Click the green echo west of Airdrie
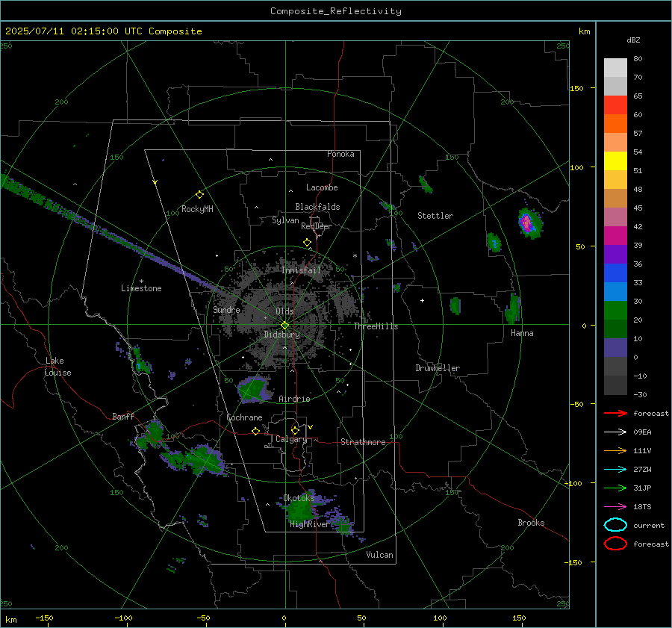 (x=254, y=389)
